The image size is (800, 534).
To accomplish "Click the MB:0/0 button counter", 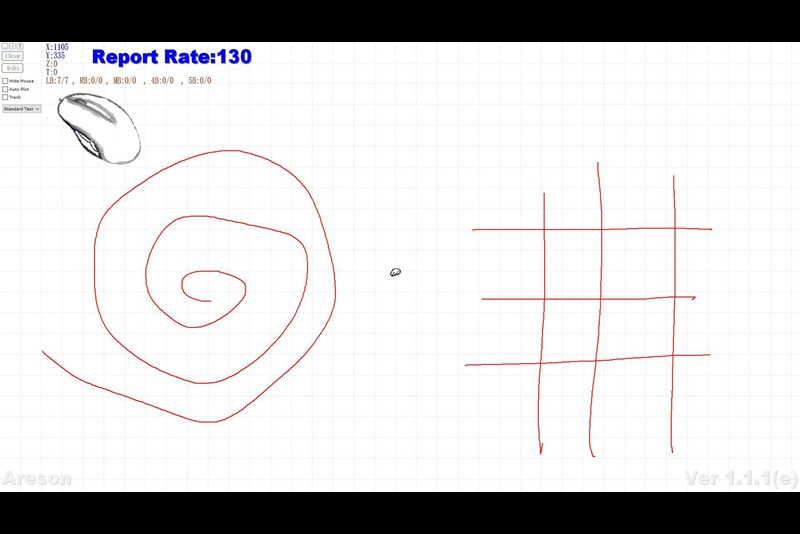I will pyautogui.click(x=124, y=81).
